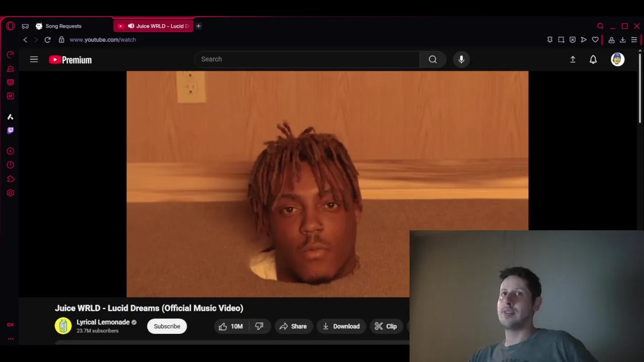Open the M sidebar panel
The image size is (644, 362).
(x=10, y=96)
